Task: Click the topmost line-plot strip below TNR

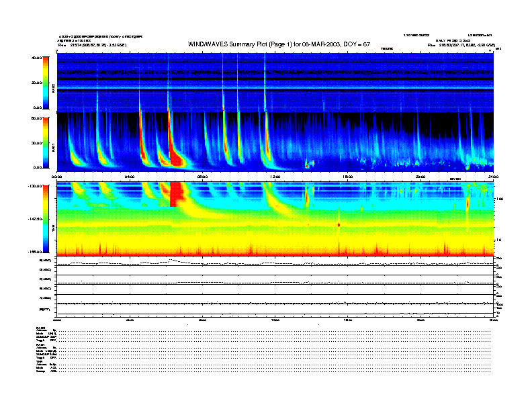Action: click(275, 261)
